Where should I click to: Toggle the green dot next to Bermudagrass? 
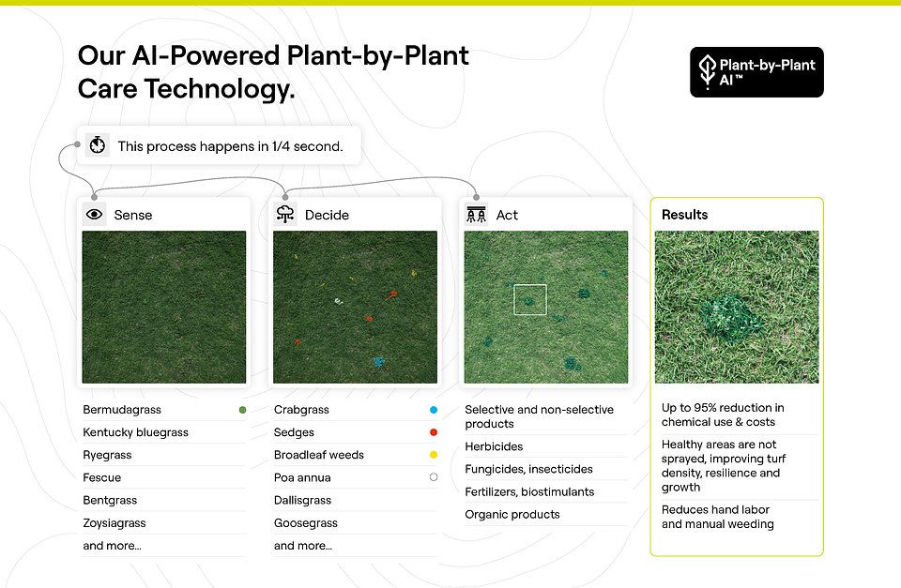click(x=242, y=409)
